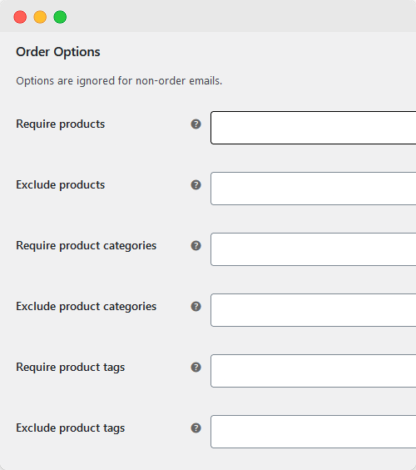Click the Require product categories label
The height and width of the screenshot is (470, 416).
[86, 246]
